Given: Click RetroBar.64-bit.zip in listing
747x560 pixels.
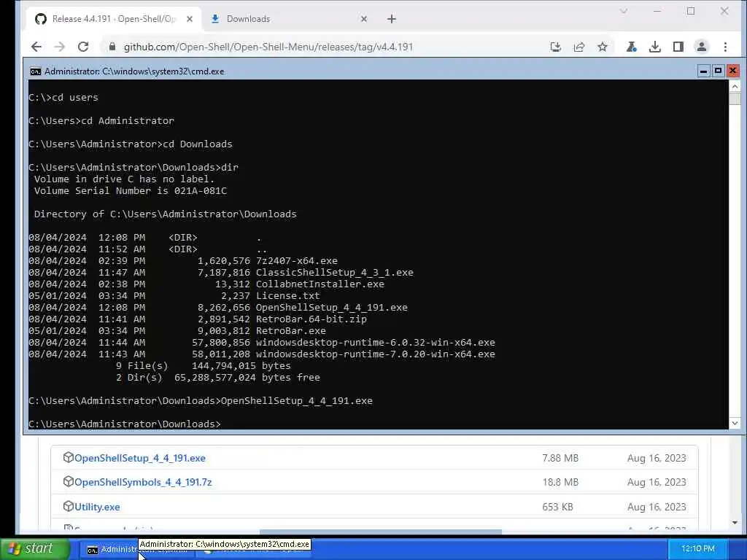Looking at the screenshot, I should coord(311,319).
